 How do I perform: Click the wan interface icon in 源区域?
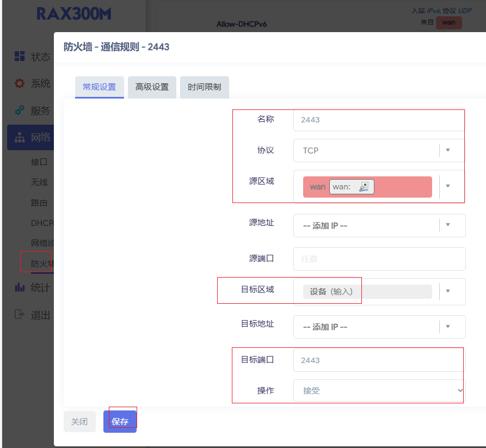click(x=364, y=187)
